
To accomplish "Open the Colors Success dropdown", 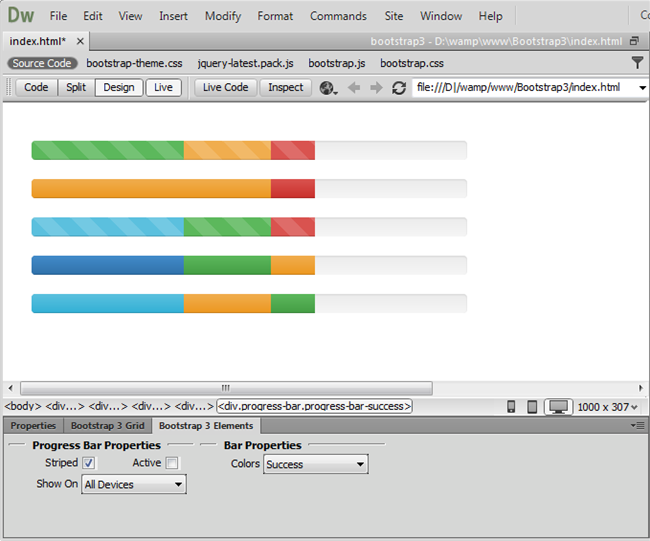I will pos(315,464).
